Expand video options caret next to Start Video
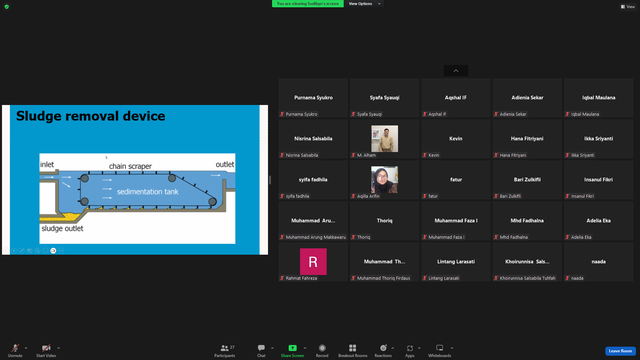 (x=58, y=348)
